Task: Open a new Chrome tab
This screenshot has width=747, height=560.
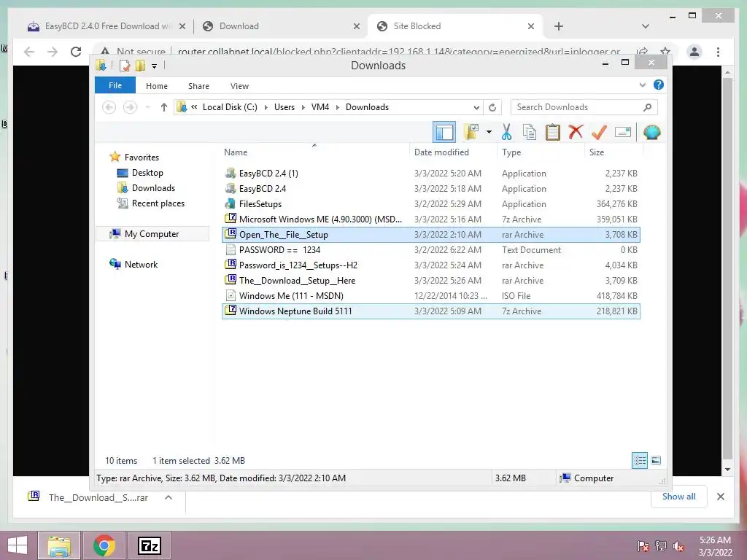Action: [559, 26]
